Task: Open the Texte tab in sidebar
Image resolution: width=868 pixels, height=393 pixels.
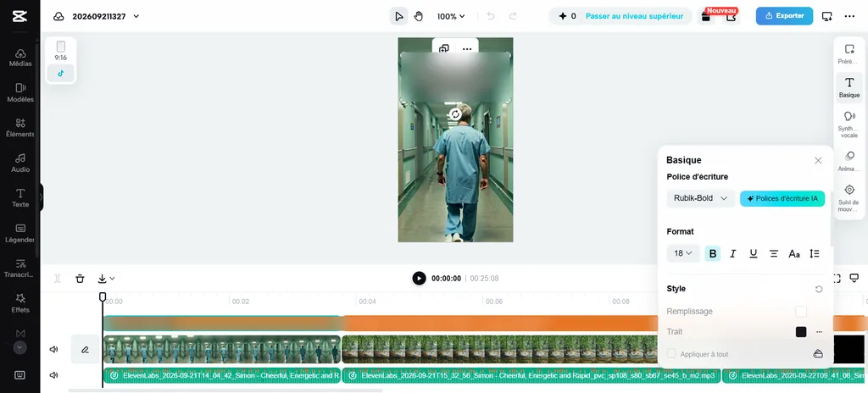Action: pos(20,197)
